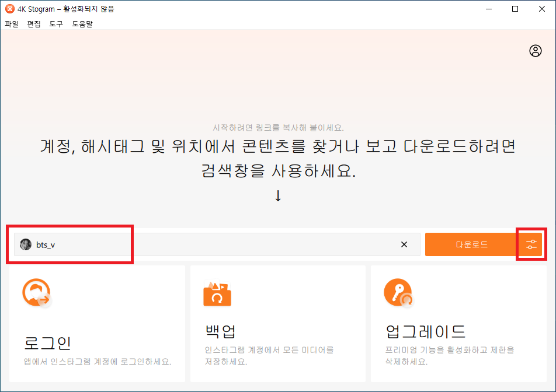Click text '프리미엄 기능을 활성화하고 제한을'
Image resolution: width=556 pixels, height=392 pixels.
click(x=450, y=350)
